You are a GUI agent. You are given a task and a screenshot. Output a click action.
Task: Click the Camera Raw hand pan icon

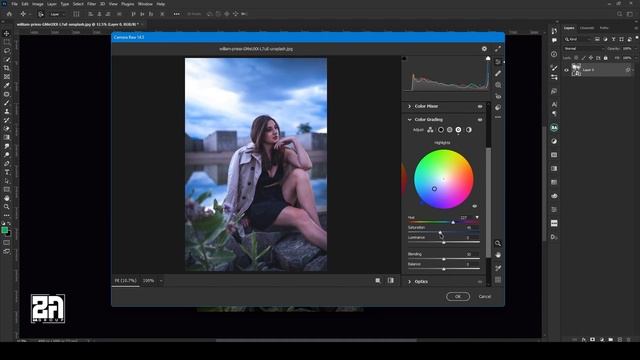click(x=498, y=255)
